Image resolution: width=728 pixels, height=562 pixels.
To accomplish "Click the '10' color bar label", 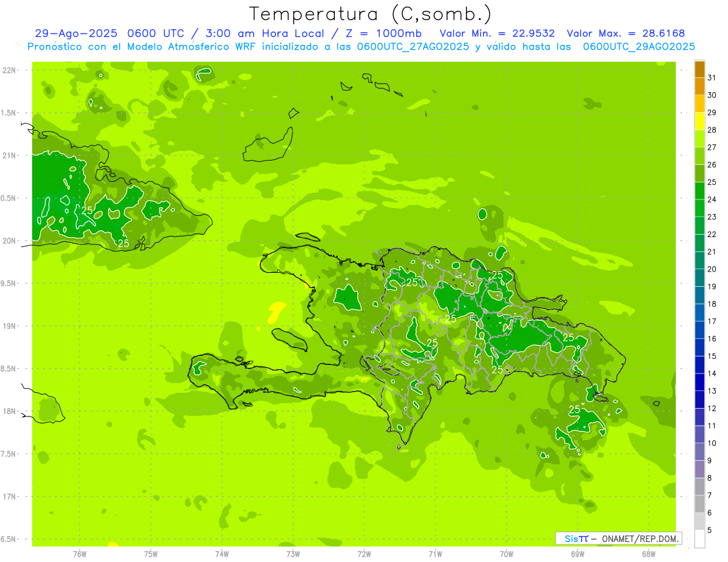I will point(712,443).
